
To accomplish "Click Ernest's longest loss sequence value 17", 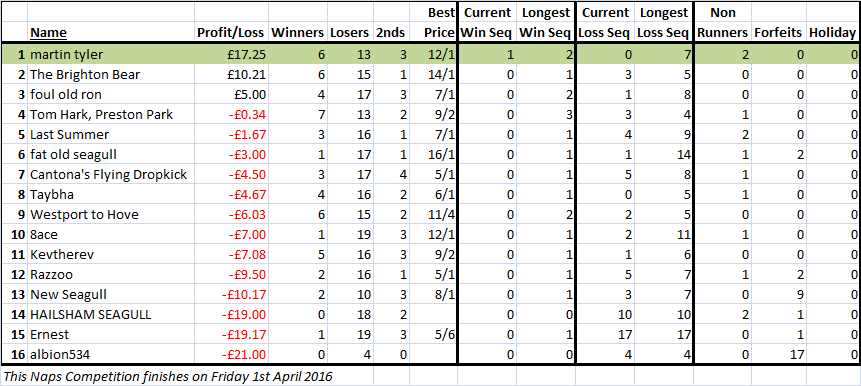I will 663,334.
